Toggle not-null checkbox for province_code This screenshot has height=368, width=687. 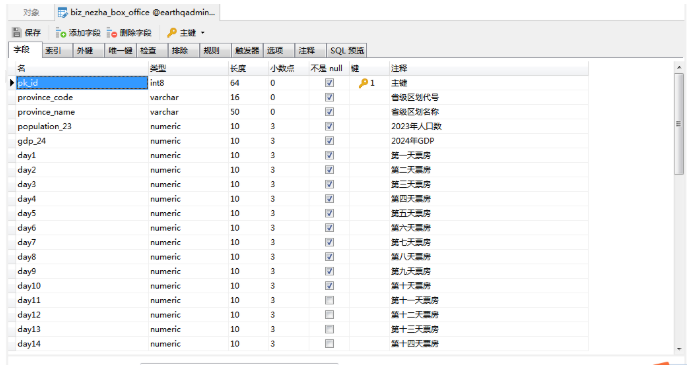coord(329,97)
